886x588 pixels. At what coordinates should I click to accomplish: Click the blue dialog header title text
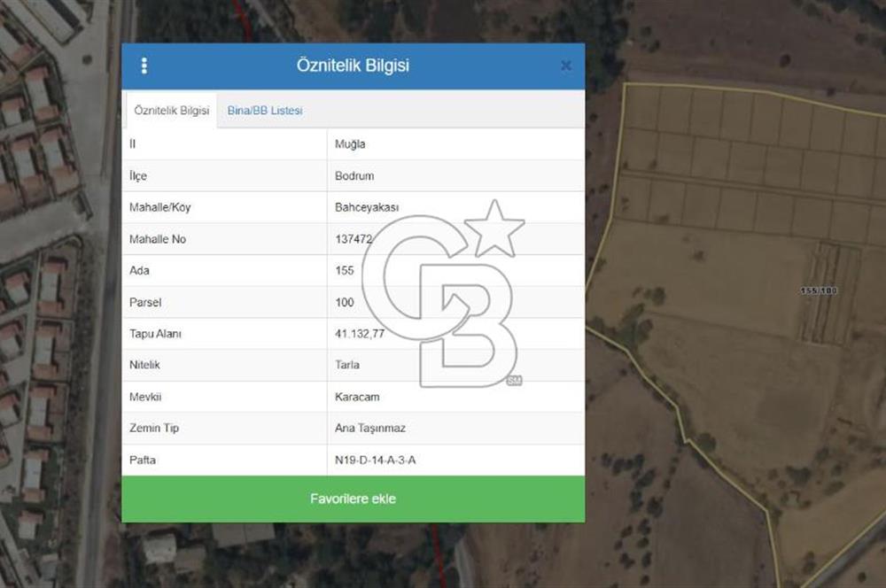click(x=353, y=66)
